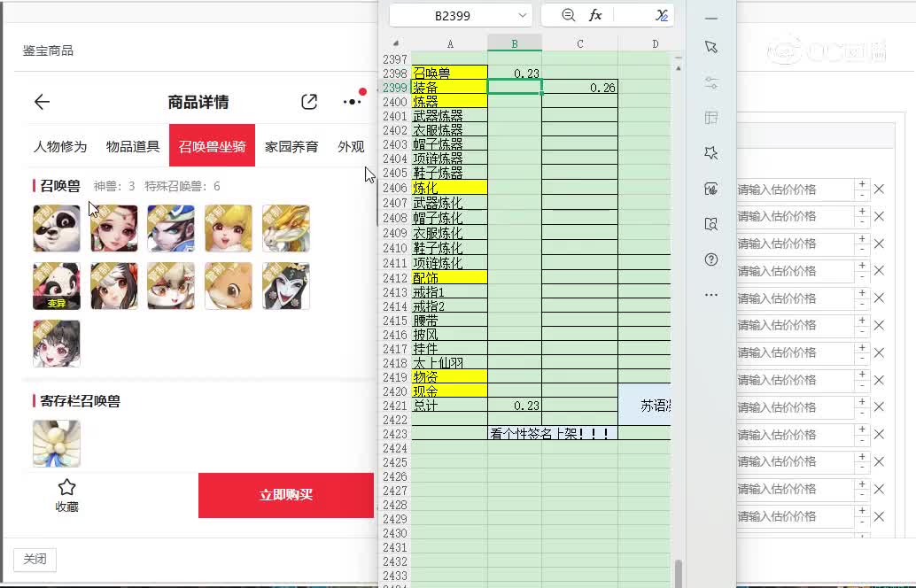The height and width of the screenshot is (588, 916).
Task: Open the three-dots more menu with red badge
Action: pos(353,102)
